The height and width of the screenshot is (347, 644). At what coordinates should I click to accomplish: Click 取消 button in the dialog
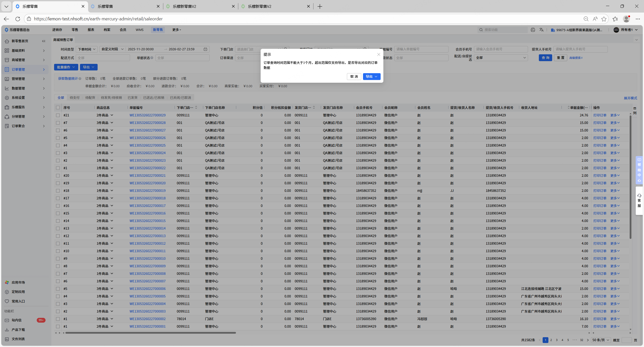pyautogui.click(x=354, y=76)
